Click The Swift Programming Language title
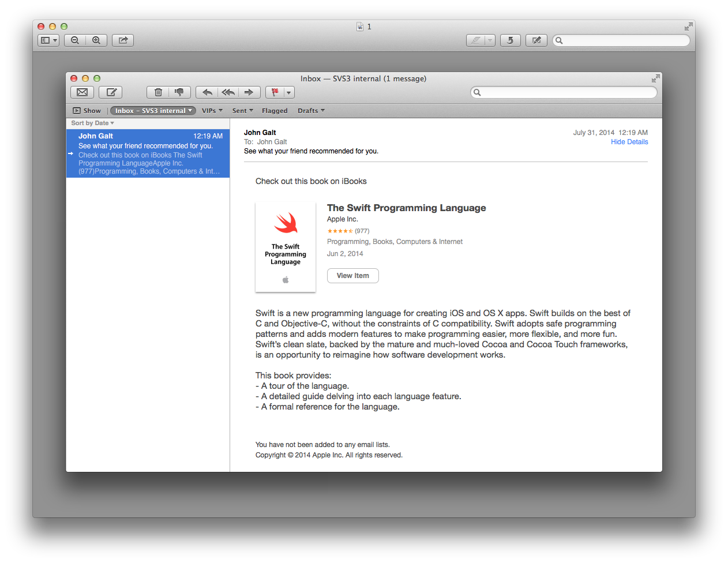728x563 pixels. (406, 208)
